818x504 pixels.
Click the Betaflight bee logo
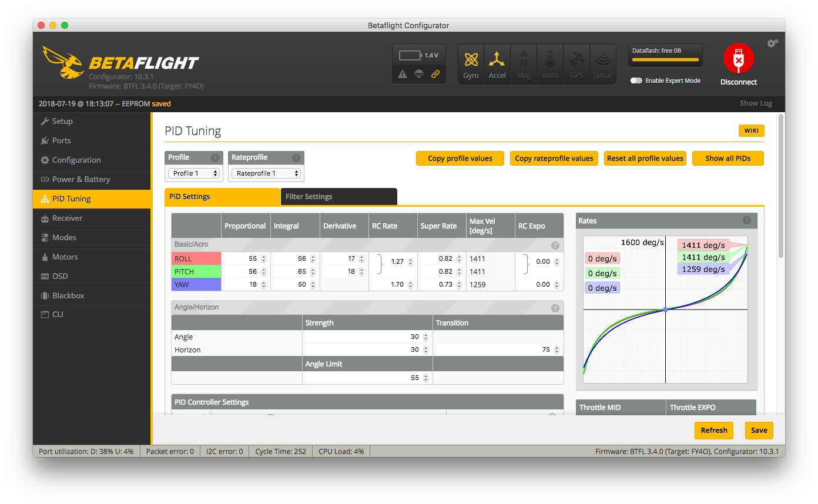(x=63, y=62)
